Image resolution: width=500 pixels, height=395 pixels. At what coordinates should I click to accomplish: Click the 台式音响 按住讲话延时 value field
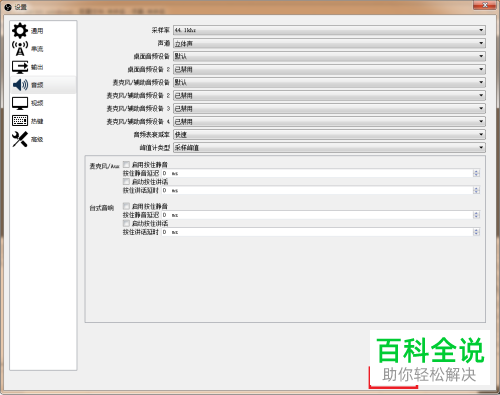coord(321,232)
